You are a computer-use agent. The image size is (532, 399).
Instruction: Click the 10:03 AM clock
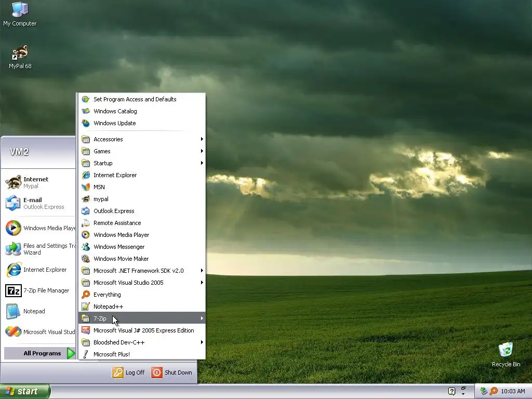coord(513,391)
